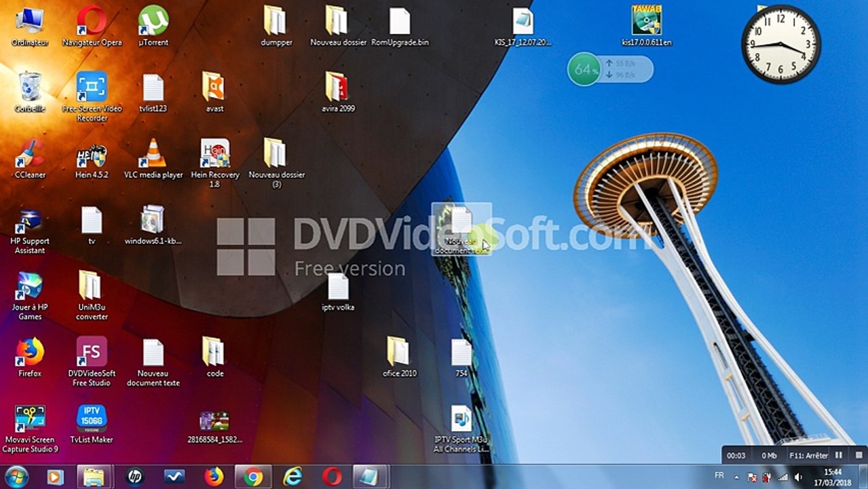Pause the screen recording
The height and width of the screenshot is (489, 868).
click(839, 455)
